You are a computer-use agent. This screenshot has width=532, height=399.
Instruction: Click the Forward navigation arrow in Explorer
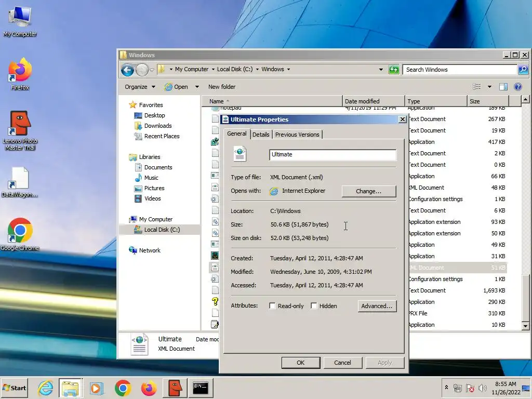click(142, 70)
